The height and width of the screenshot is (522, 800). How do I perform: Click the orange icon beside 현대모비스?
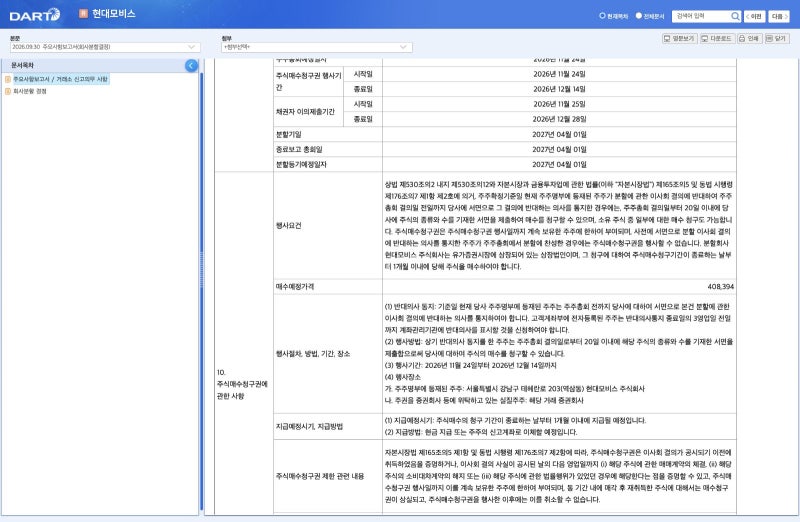click(x=83, y=13)
